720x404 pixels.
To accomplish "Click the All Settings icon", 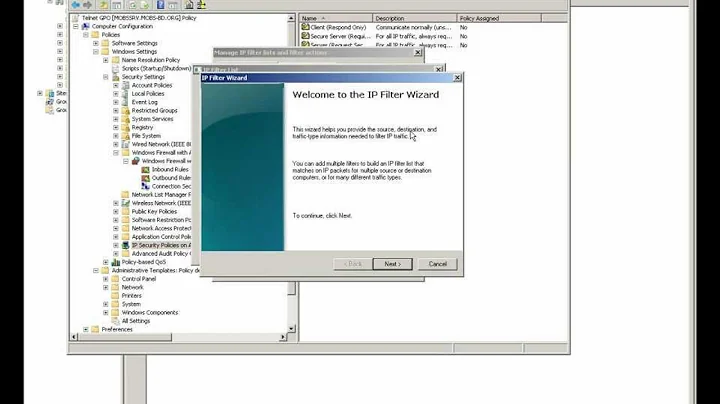I will pyautogui.click(x=116, y=321).
